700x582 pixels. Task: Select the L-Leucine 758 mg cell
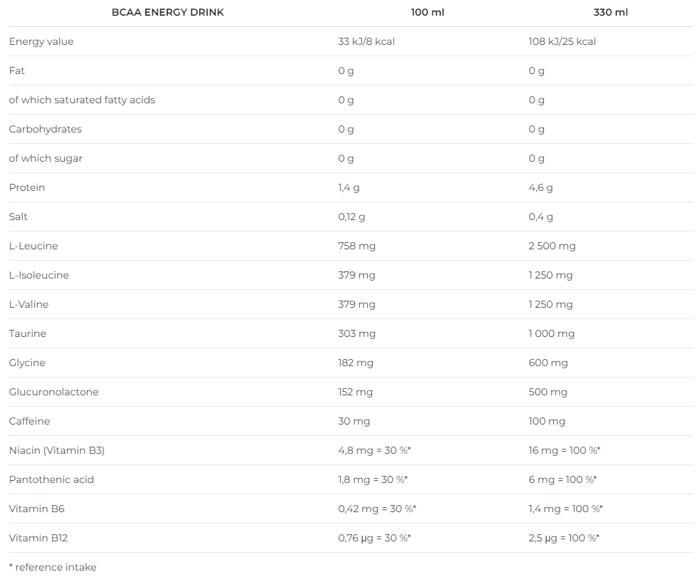pyautogui.click(x=357, y=246)
